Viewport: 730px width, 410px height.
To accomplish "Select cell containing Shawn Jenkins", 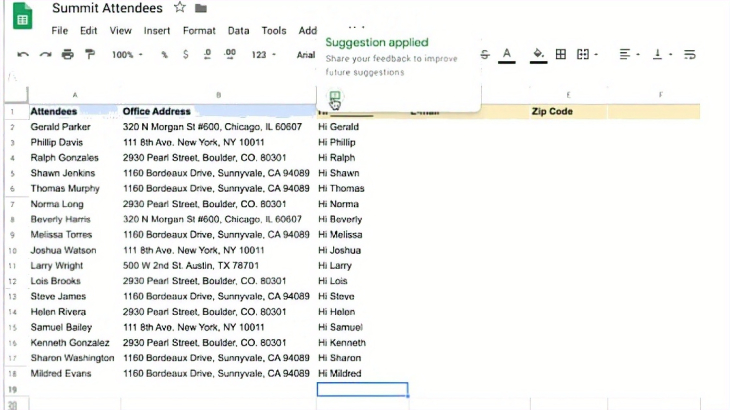I will (74, 173).
